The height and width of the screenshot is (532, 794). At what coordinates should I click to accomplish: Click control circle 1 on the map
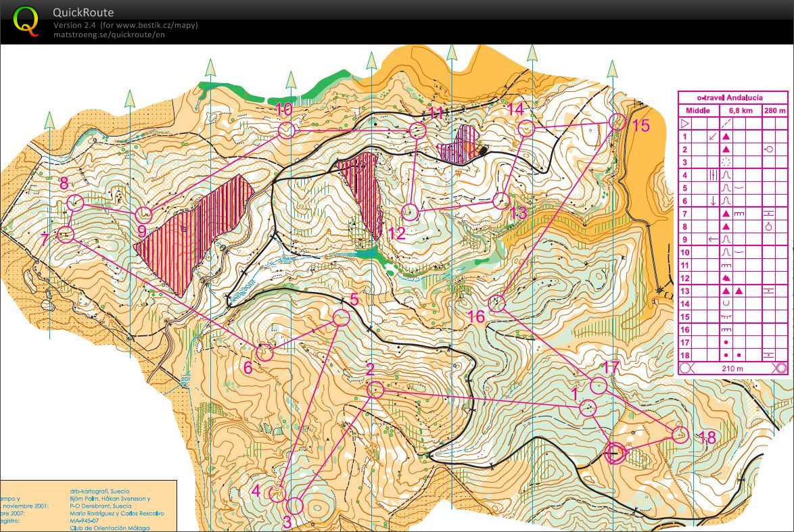588,408
